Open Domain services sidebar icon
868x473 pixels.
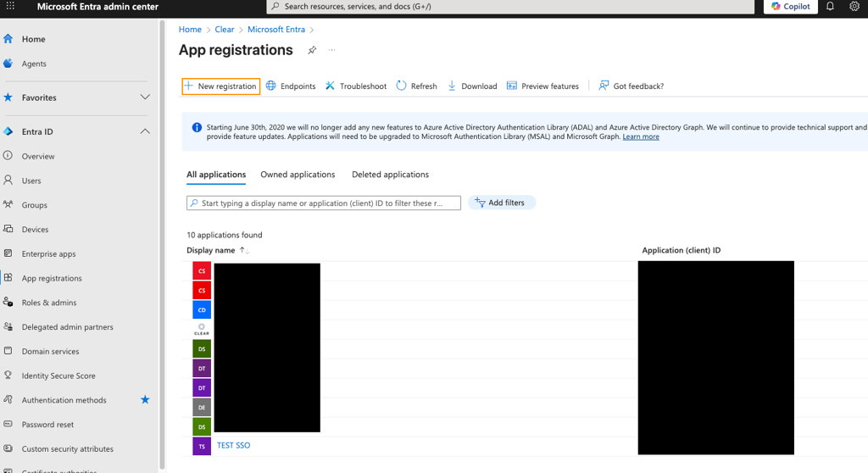(x=8, y=351)
